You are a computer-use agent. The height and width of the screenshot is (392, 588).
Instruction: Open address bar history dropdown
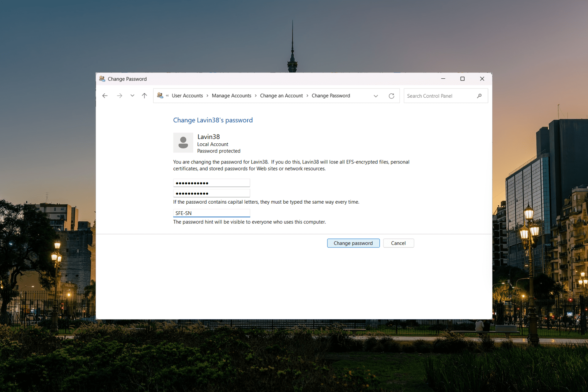pyautogui.click(x=376, y=96)
